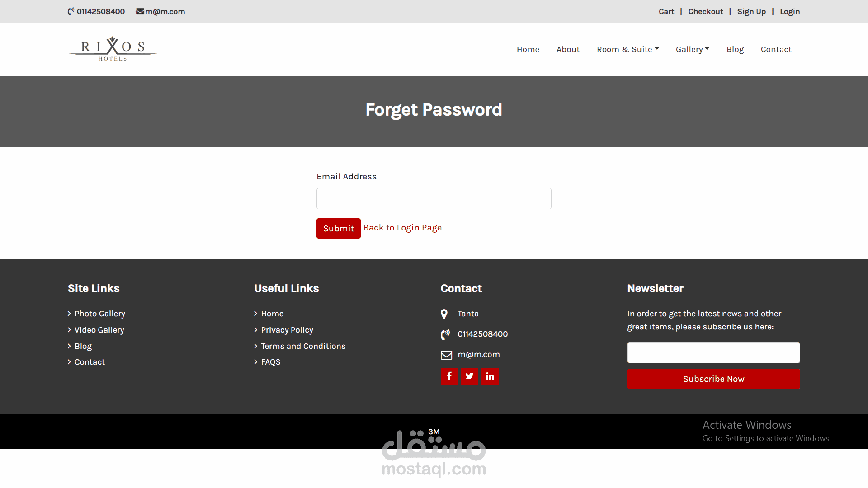
Task: Expand the Room & Suite dropdown
Action: 627,49
